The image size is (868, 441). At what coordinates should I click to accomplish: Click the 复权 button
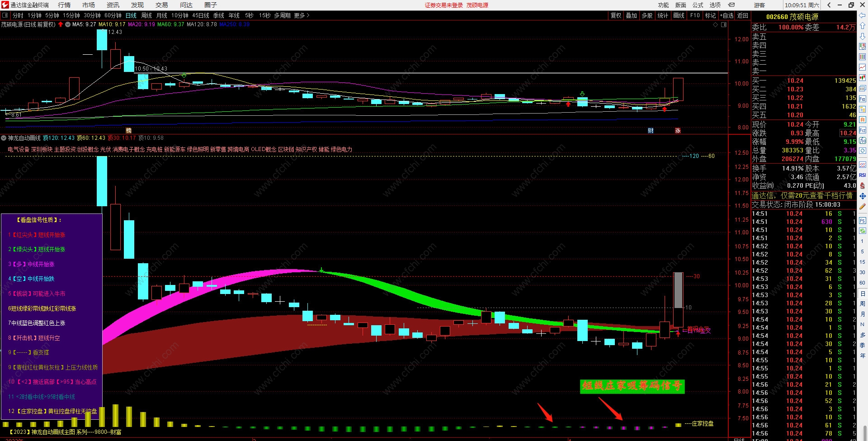pyautogui.click(x=616, y=15)
